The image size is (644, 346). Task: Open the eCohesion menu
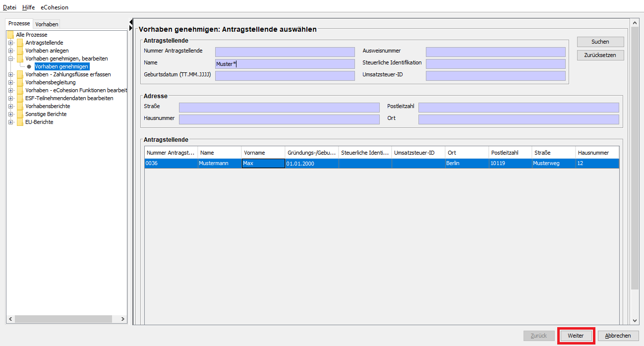point(55,7)
